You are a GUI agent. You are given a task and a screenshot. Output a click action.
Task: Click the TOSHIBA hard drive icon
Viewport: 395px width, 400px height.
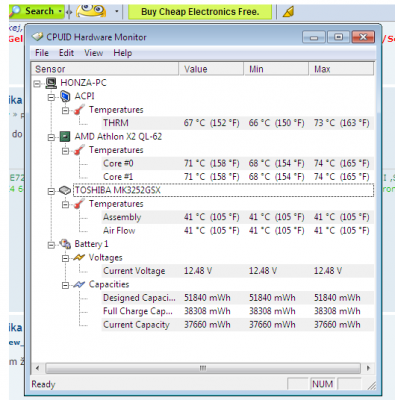[x=65, y=190]
